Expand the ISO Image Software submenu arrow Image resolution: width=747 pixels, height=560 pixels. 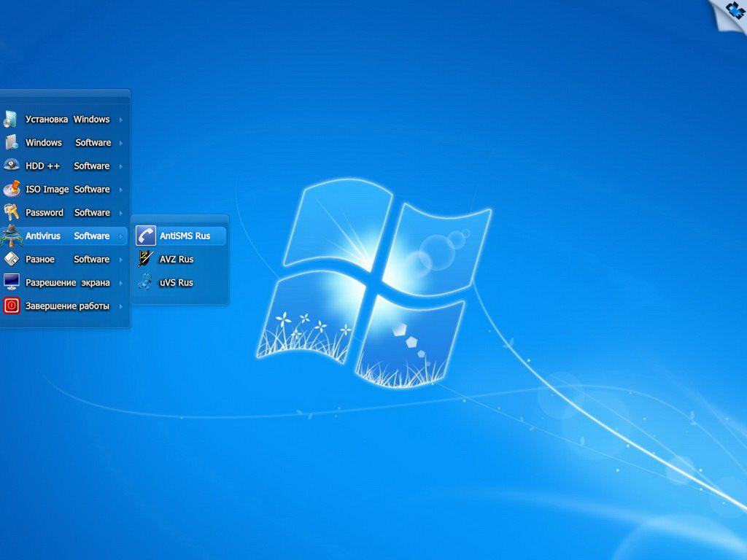(121, 190)
